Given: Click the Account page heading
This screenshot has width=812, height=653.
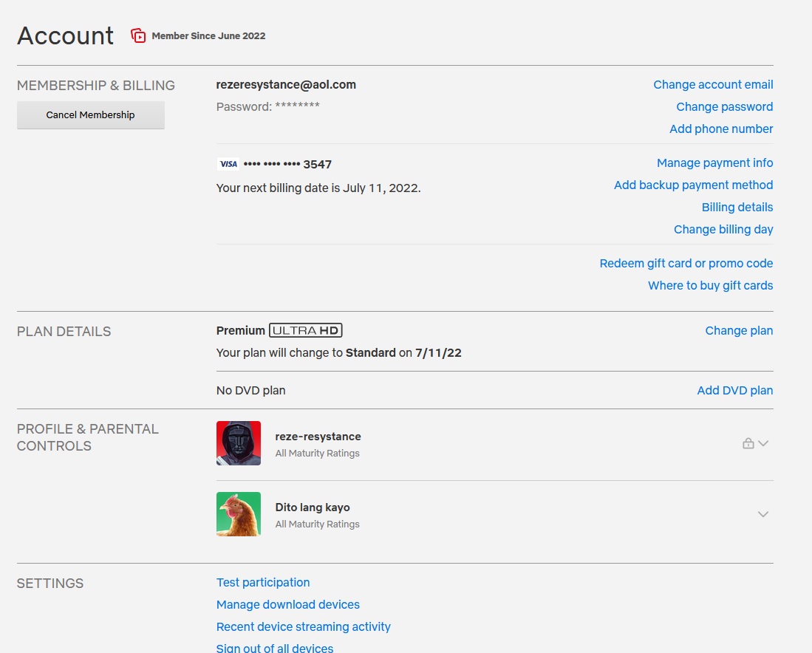Looking at the screenshot, I should (65, 35).
